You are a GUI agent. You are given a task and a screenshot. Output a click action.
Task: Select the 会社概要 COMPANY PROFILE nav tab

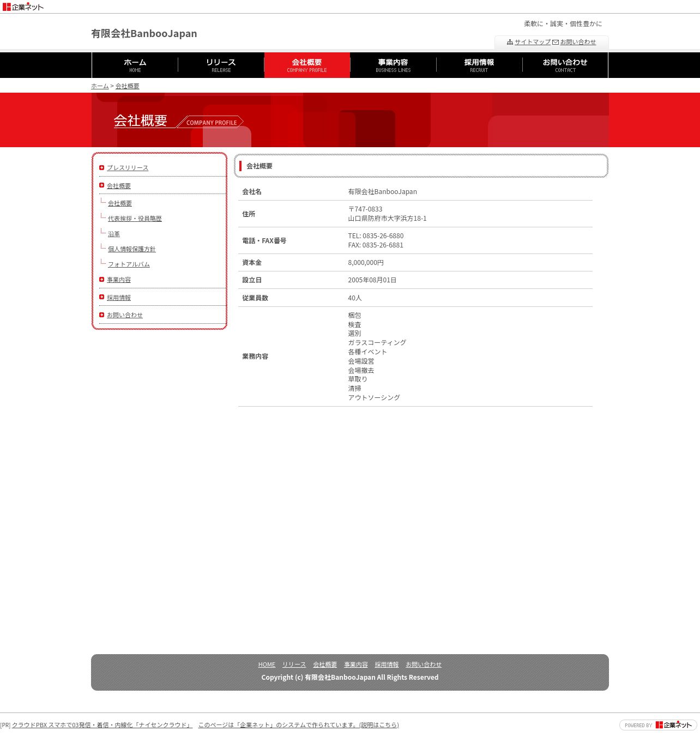pos(307,65)
